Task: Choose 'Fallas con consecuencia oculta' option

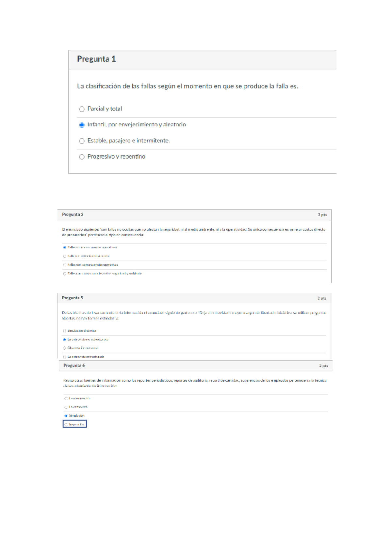Action: 65,256
